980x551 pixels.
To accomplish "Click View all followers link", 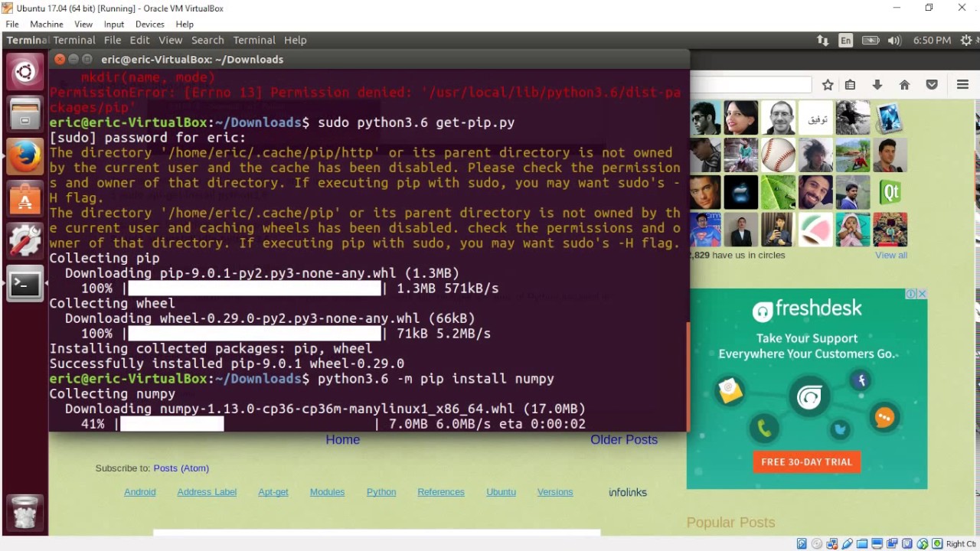I will point(891,256).
